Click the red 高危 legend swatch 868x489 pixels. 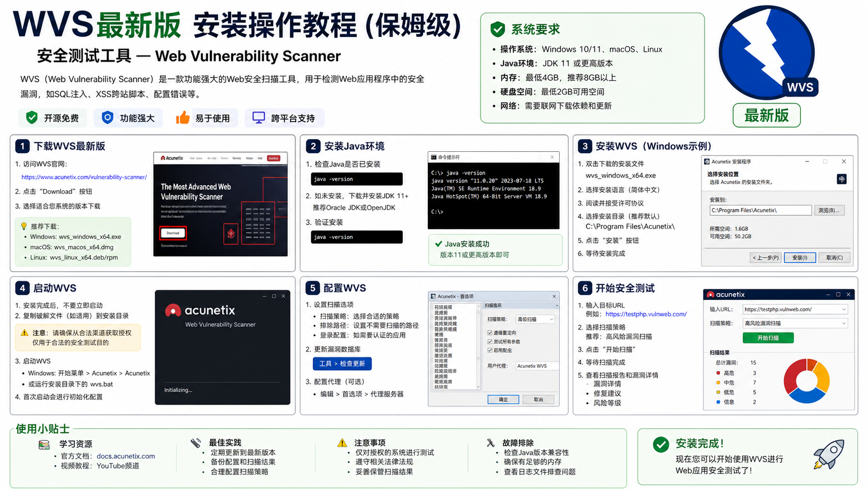(718, 373)
